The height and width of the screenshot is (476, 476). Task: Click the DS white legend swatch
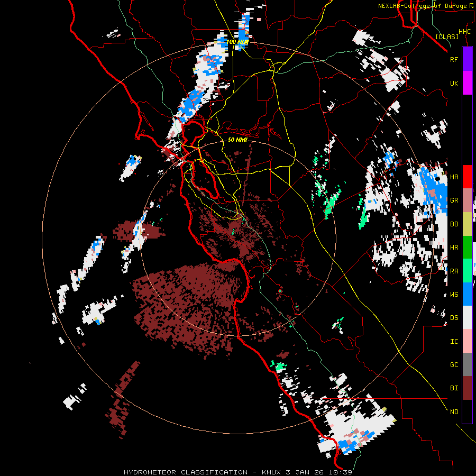467,317
